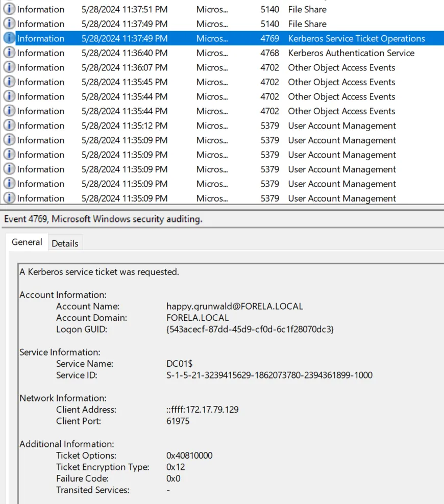Viewport: 444px width, 504px height.
Task: Click the Failure Code value 0x0
Action: pyautogui.click(x=174, y=478)
